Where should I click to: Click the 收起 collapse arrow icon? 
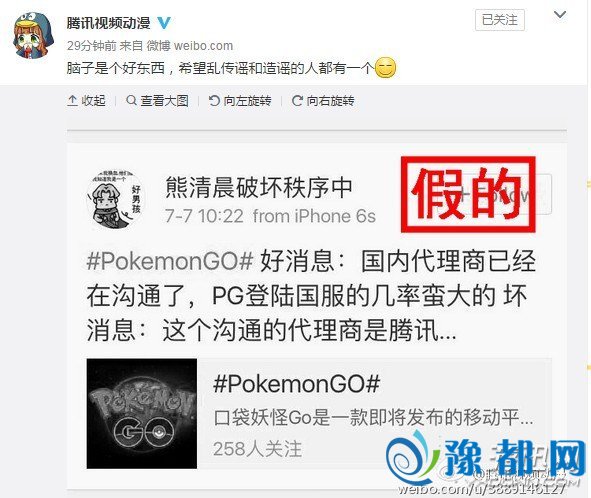point(72,101)
